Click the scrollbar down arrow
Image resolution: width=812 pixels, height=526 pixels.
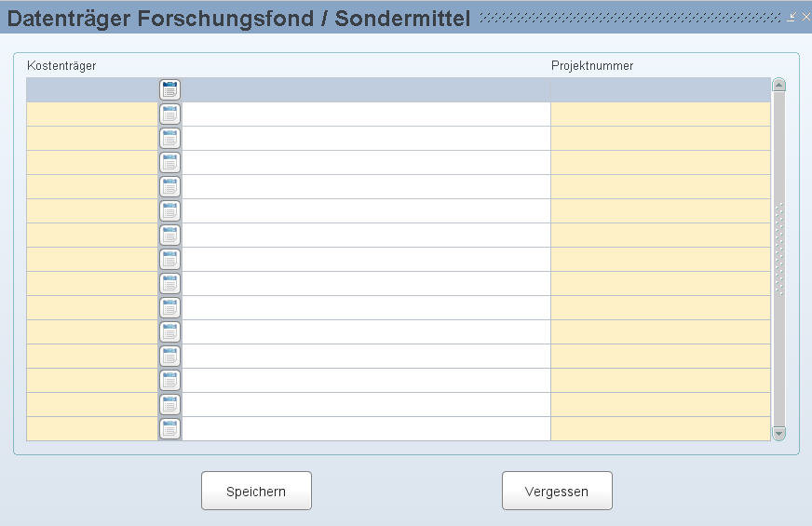click(779, 433)
